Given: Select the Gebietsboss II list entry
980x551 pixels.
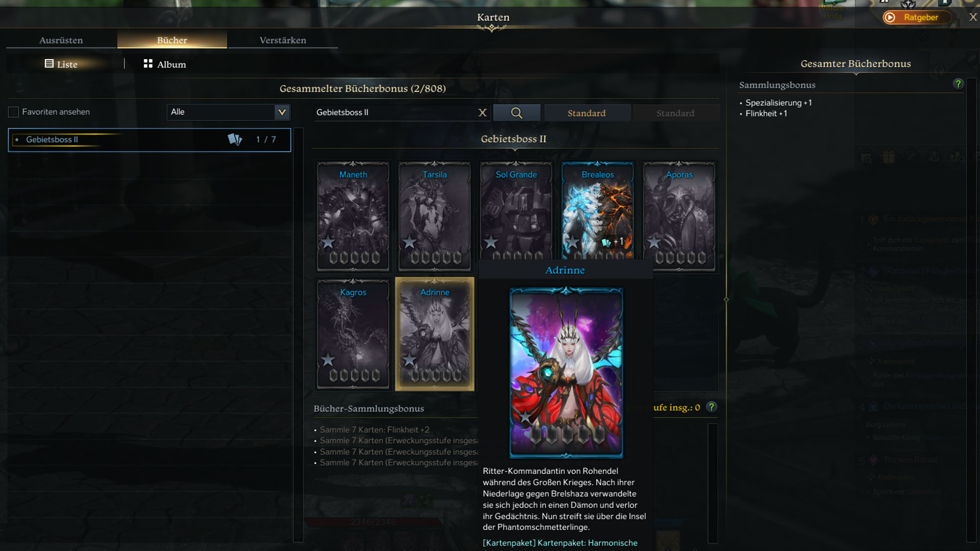Looking at the screenshot, I should click(150, 140).
